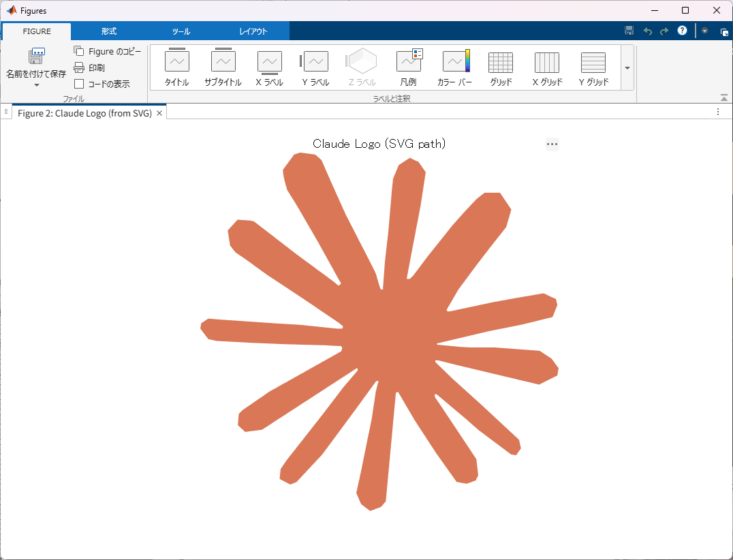Image resolution: width=733 pixels, height=560 pixels.
Task: Open the 名前を付けて保存 dropdown arrow
Action: pos(37,86)
